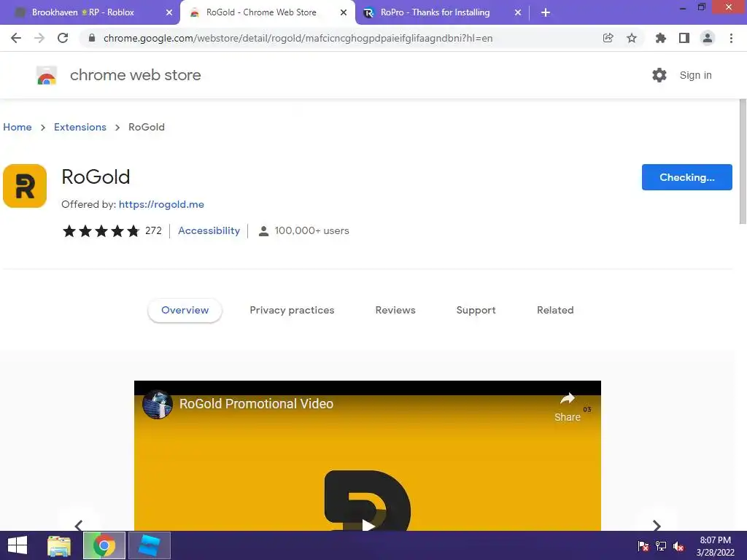This screenshot has height=560, width=747.
Task: Open the taskbar clock and date
Action: point(715,545)
